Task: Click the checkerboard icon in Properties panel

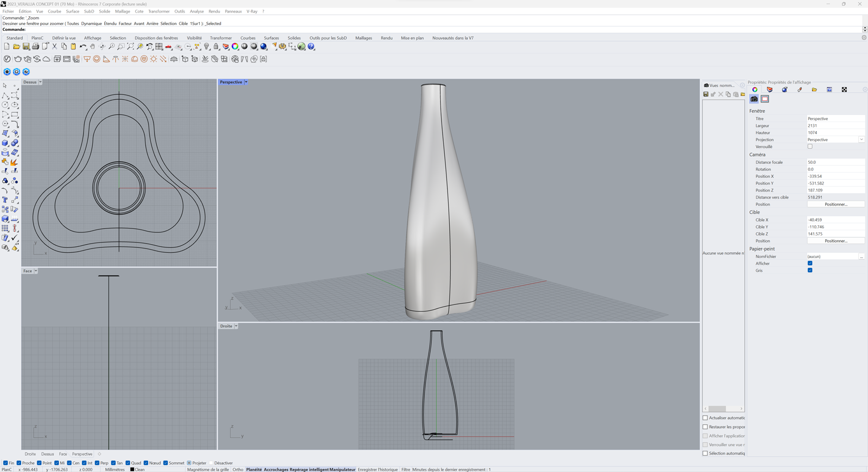Action: click(844, 90)
